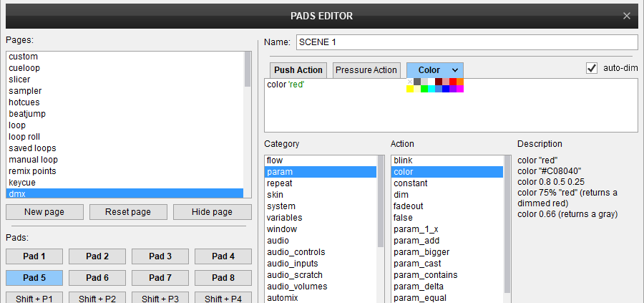Select the magenta color swatch
This screenshot has width=644, height=303.
click(x=460, y=89)
